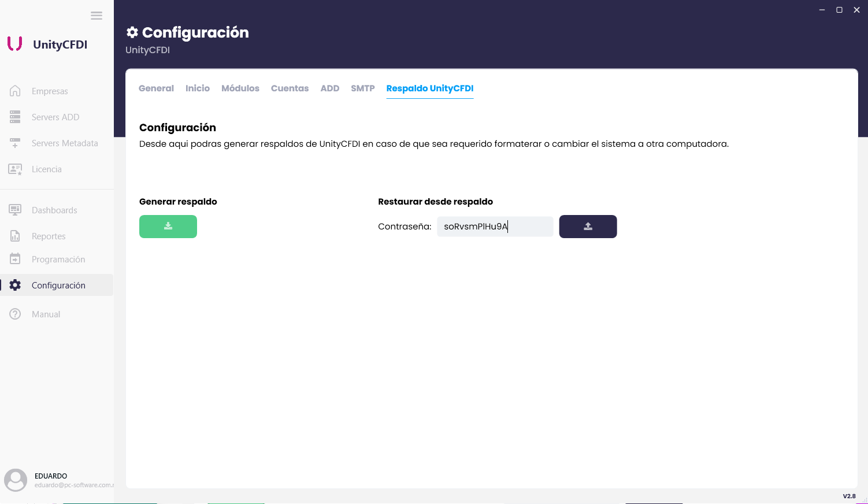Click the UnityCFDI brand title in sidebar
868x504 pixels.
tap(60, 45)
